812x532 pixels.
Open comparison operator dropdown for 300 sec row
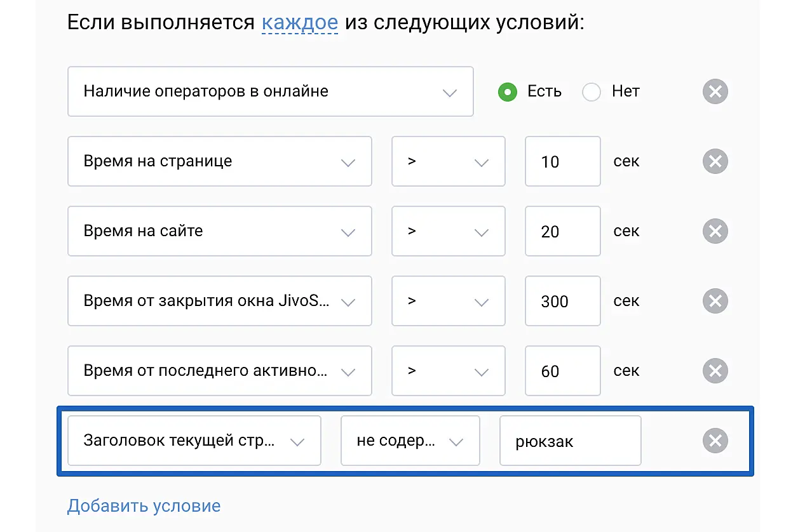pyautogui.click(x=448, y=301)
